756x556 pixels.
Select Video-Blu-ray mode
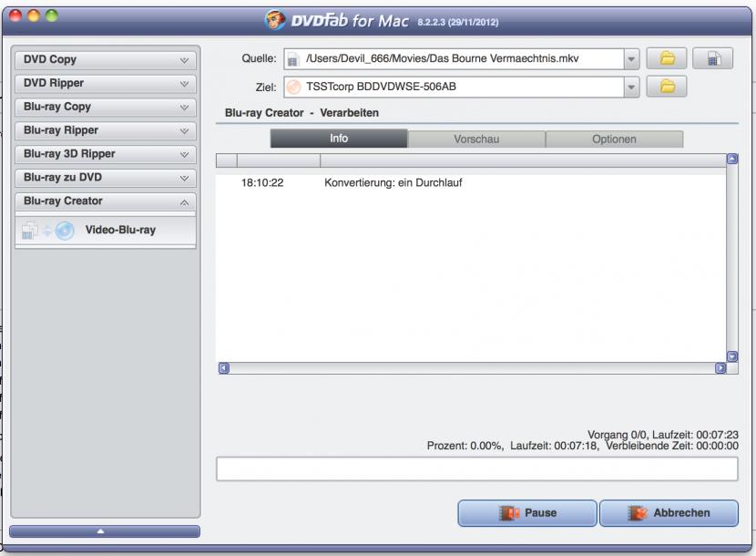[x=106, y=231]
